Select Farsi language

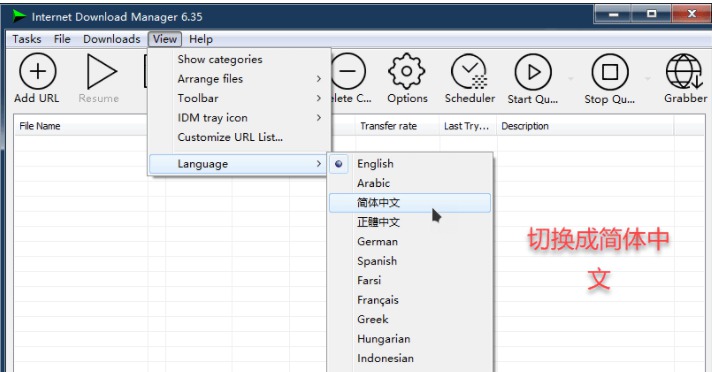[410, 281]
